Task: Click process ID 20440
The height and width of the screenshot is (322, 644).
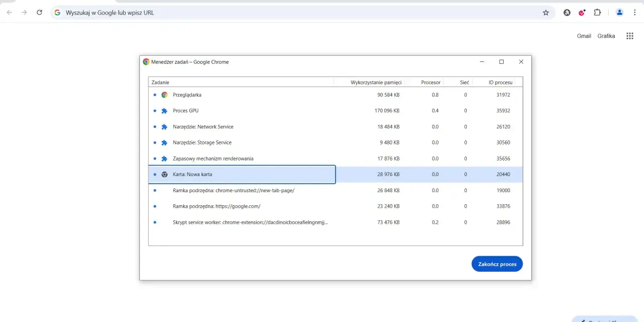Action: pyautogui.click(x=503, y=175)
